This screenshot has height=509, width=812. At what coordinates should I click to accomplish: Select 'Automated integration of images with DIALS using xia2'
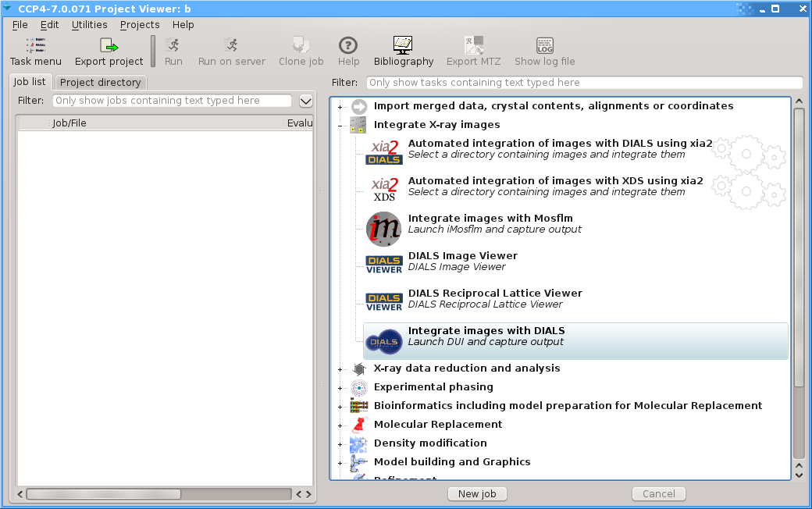(561, 144)
